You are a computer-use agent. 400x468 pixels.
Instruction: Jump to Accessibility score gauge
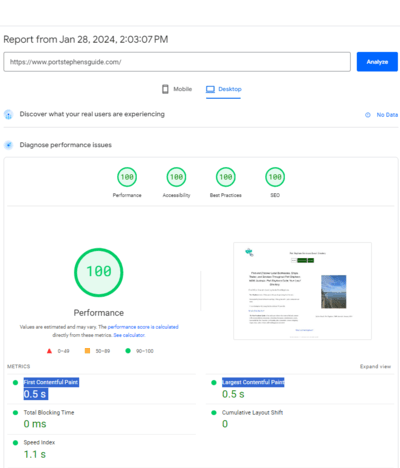click(x=176, y=177)
